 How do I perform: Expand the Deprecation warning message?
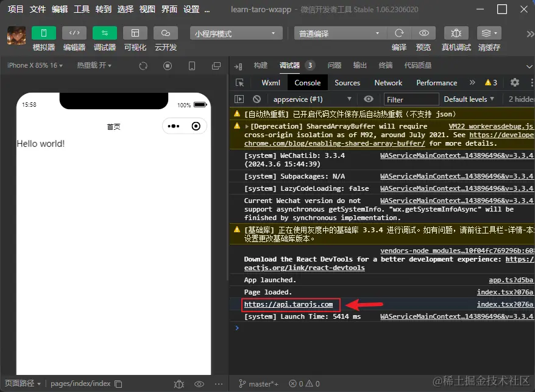coord(247,126)
